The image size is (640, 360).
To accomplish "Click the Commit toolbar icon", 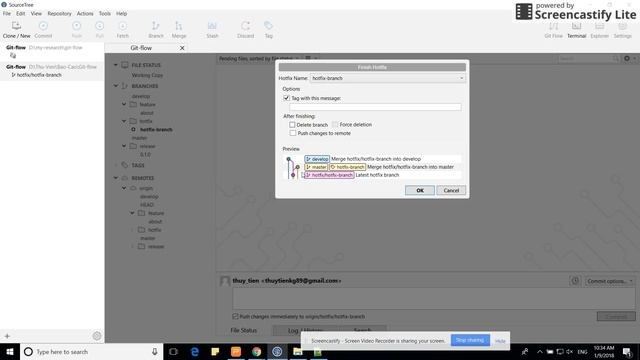I will (43, 26).
